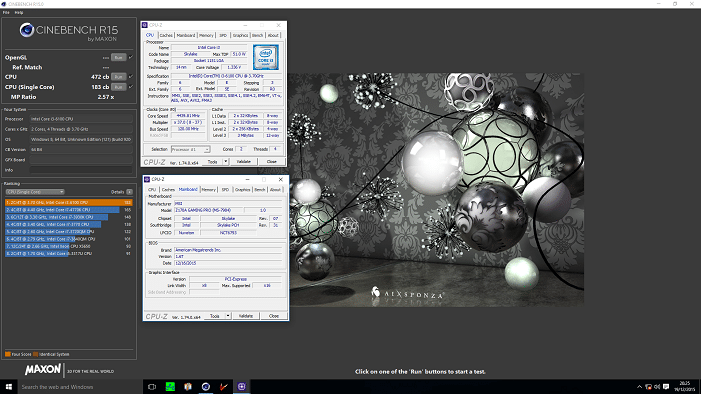Image resolution: width=701 pixels, height=394 pixels.
Task: Show hidden system tray icons
Action: 639,387
